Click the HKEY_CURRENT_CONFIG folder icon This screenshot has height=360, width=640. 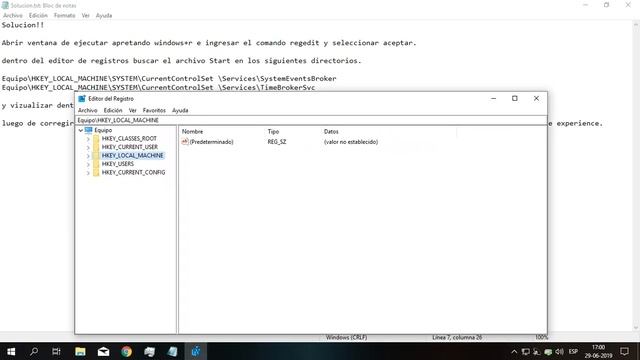(x=96, y=173)
